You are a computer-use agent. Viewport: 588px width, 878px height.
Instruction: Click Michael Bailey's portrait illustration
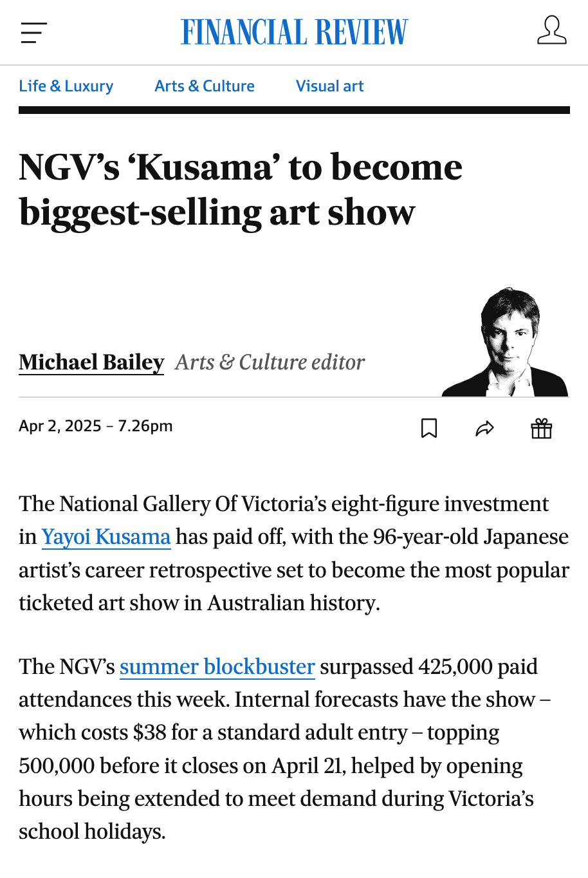pos(508,342)
